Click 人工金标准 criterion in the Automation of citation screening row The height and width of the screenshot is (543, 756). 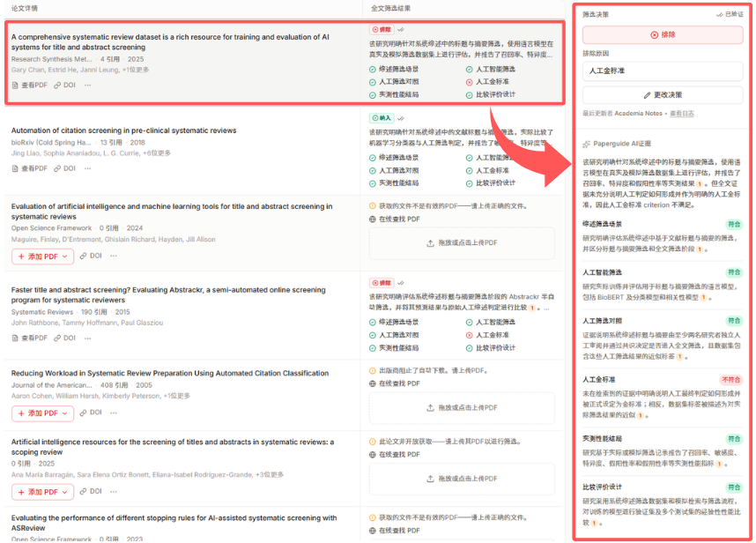pos(487,170)
